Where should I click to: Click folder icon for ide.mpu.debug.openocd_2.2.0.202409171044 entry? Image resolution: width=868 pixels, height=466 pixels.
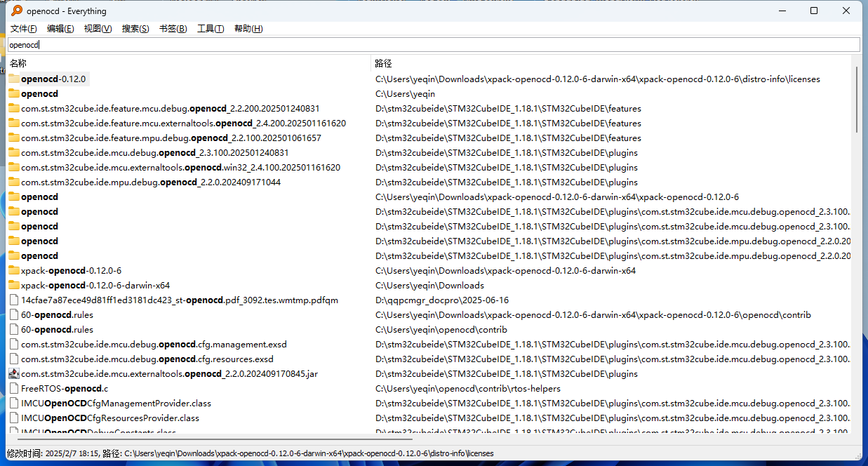pyautogui.click(x=14, y=182)
